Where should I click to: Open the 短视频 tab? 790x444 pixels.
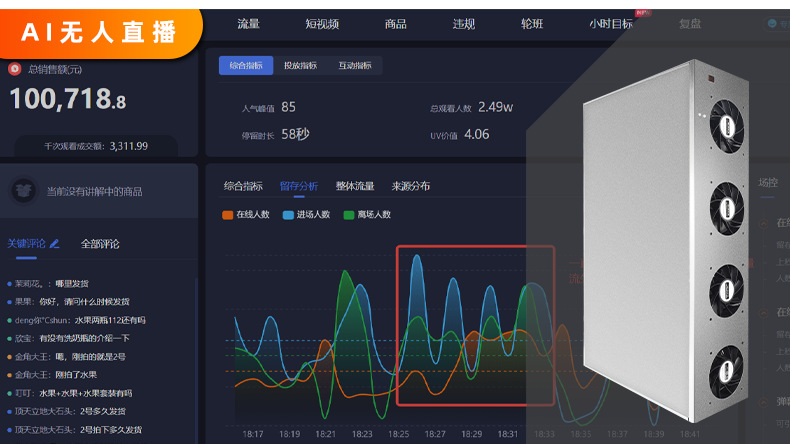click(x=322, y=24)
